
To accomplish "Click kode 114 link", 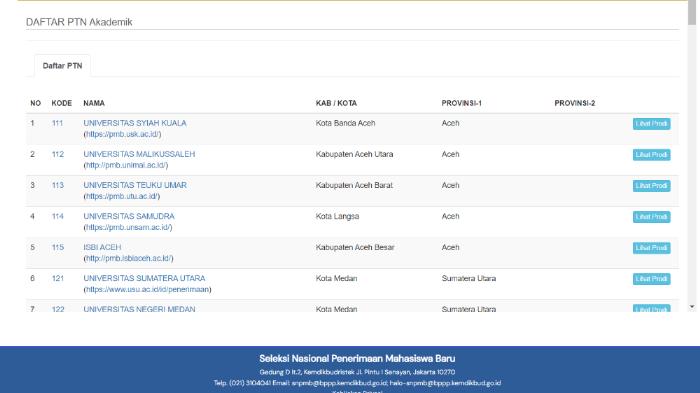I will [58, 216].
